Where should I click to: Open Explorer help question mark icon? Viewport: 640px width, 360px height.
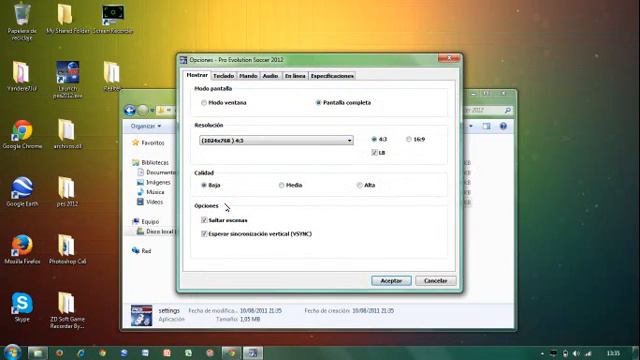pyautogui.click(x=503, y=126)
